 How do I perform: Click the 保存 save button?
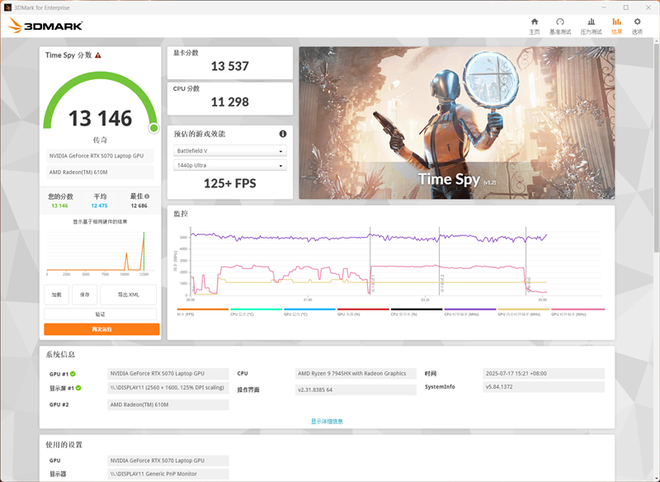point(85,295)
